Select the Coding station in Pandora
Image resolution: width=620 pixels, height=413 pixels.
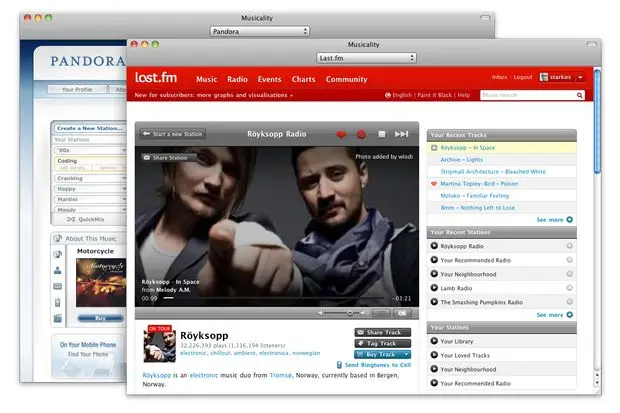coord(90,164)
